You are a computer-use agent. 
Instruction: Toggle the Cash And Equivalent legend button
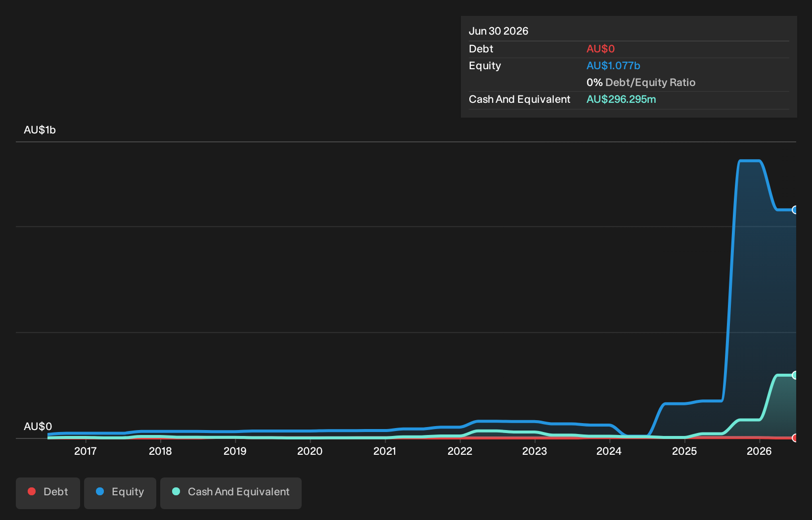(x=231, y=493)
